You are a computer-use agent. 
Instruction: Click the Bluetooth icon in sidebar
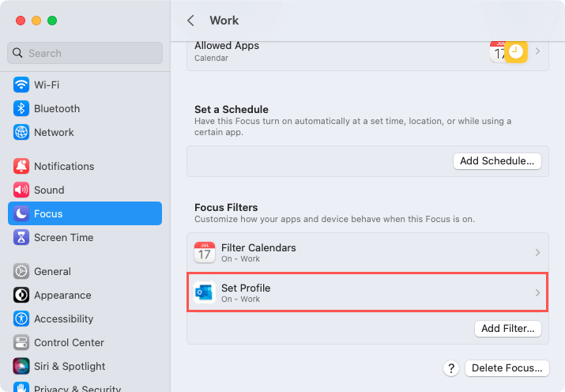pyautogui.click(x=21, y=108)
